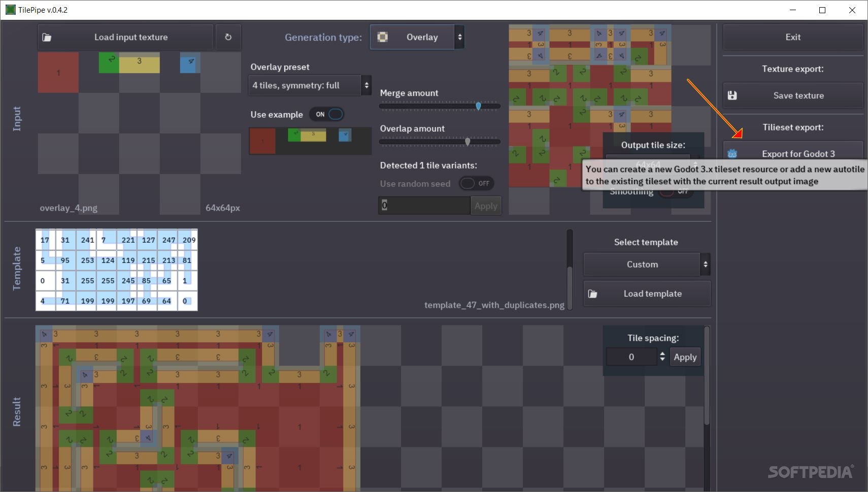Open the Select template Custom dropdown
This screenshot has height=492, width=868.
click(x=646, y=265)
